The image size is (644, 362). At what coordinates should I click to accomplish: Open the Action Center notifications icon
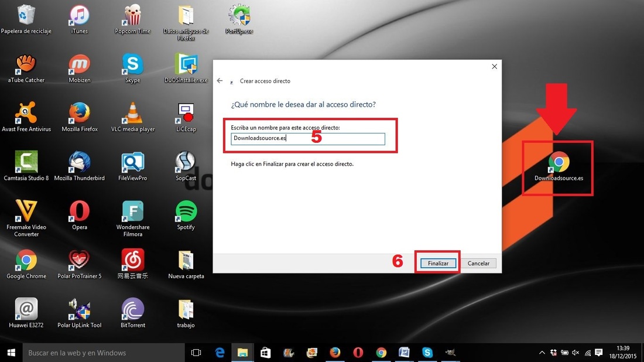click(599, 353)
